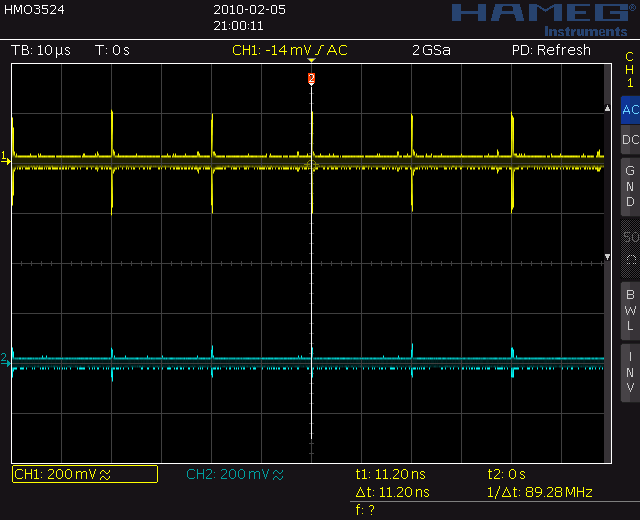Click the Δt: 11.20 ns readout
640x520 pixels.
pyautogui.click(x=393, y=492)
